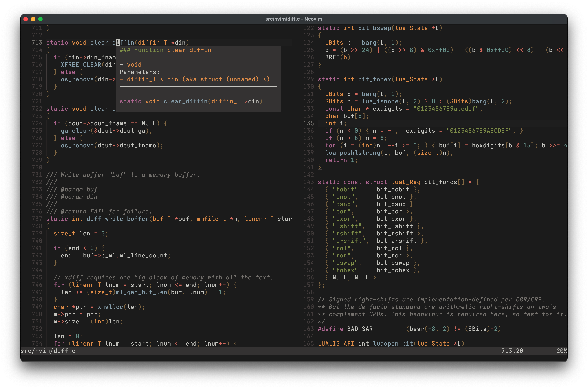588x389 pixels.
Task: Click the "rol" string on line 152
Action: [x=341, y=248]
